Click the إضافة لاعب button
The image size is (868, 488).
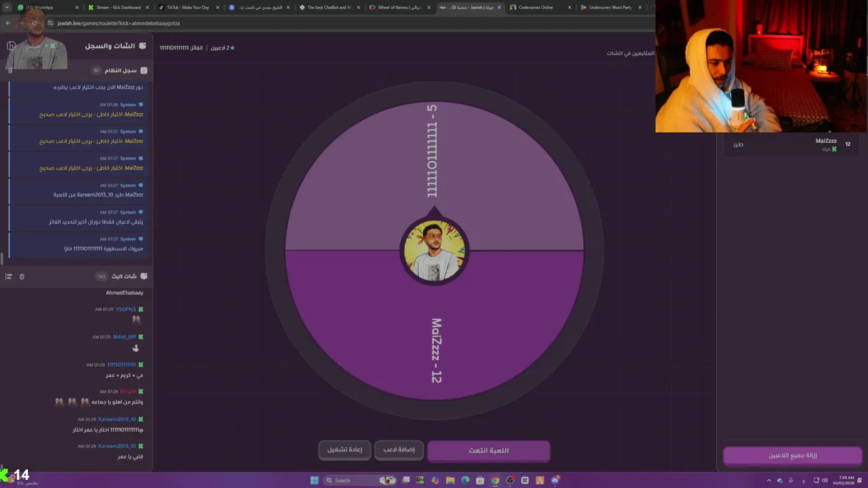399,450
